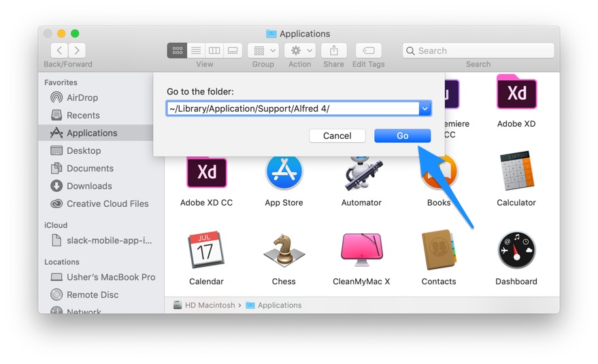
Task: Select the Calendar app icon
Action: [206, 250]
